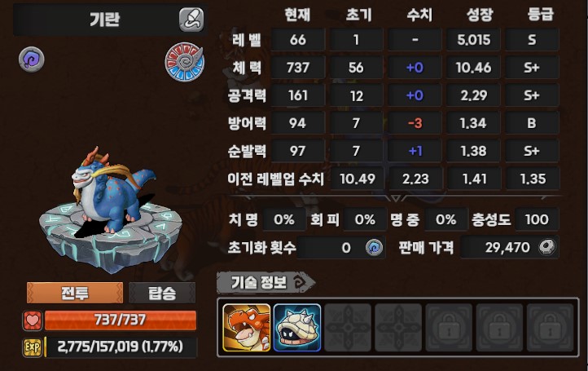Click the 737/737 health bar
The image size is (588, 371).
(121, 320)
